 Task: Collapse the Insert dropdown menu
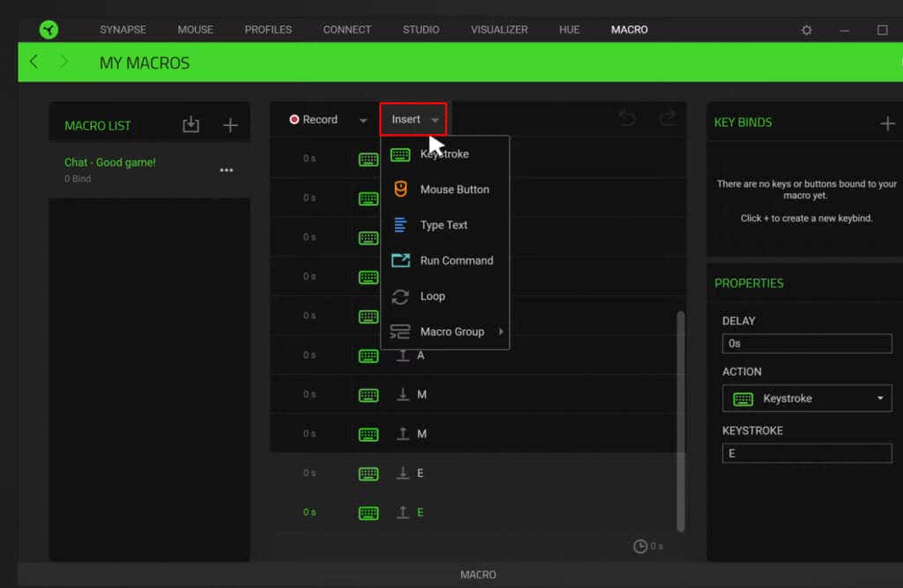tap(414, 119)
